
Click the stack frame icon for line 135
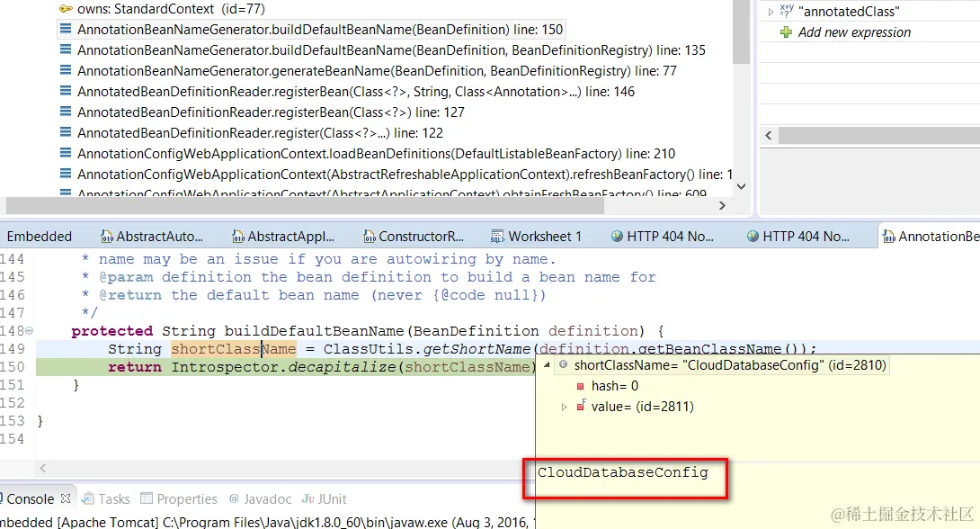[65, 49]
